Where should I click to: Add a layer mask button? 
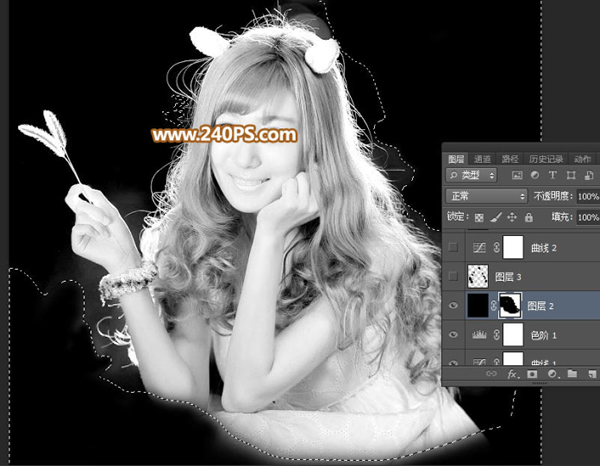(532, 374)
